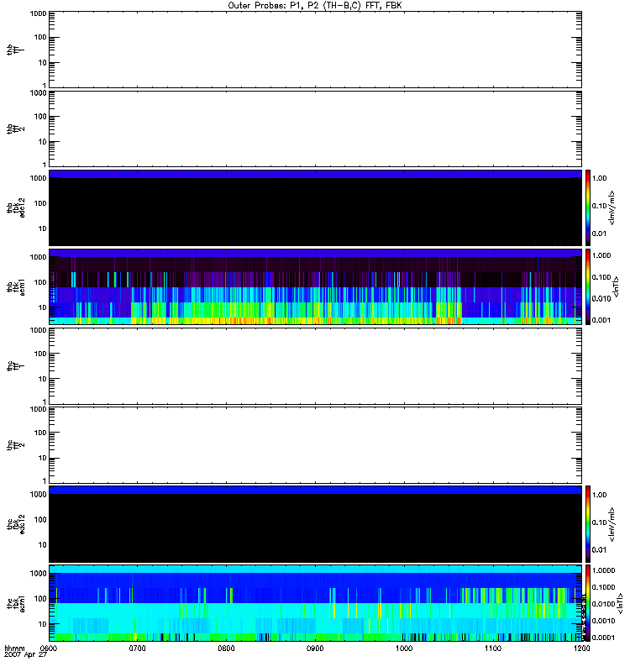Click the '0800' time tick label
This screenshot has height=672, width=630.
pos(226,648)
